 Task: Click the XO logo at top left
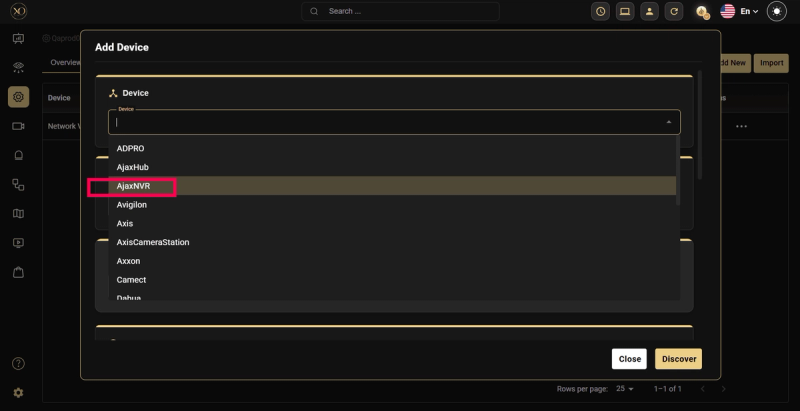pos(18,11)
